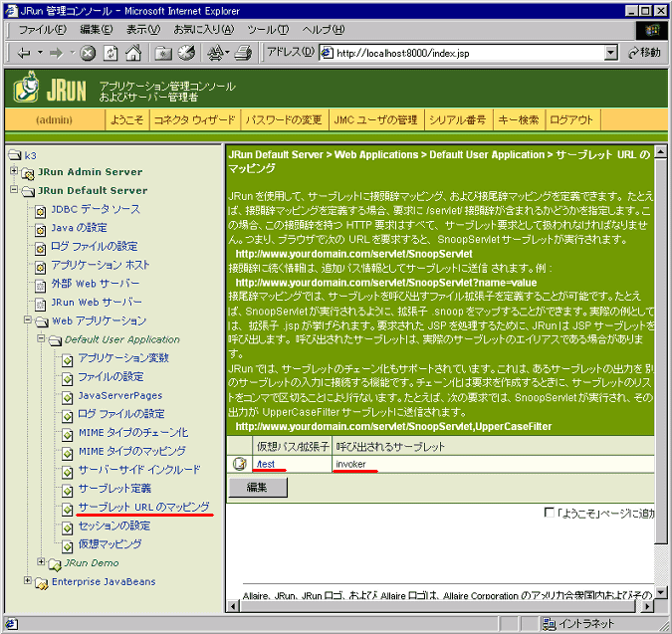Click the k3 root folder icon
The width and height of the screenshot is (672, 634).
tap(15, 154)
